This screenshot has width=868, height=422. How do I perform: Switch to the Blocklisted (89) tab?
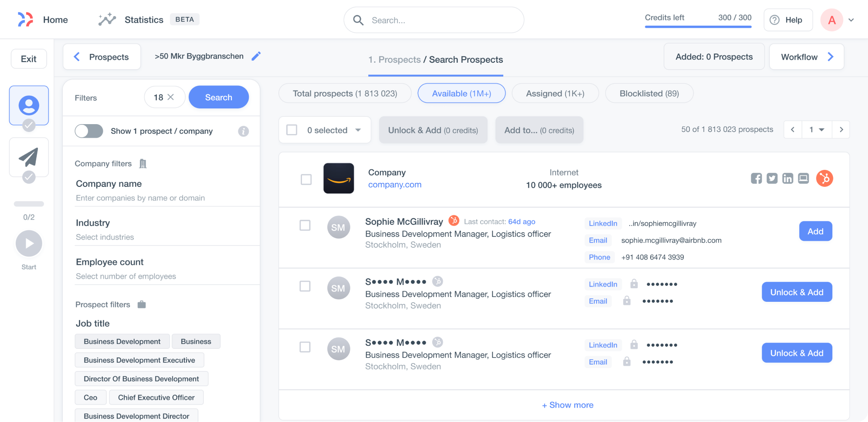point(649,93)
